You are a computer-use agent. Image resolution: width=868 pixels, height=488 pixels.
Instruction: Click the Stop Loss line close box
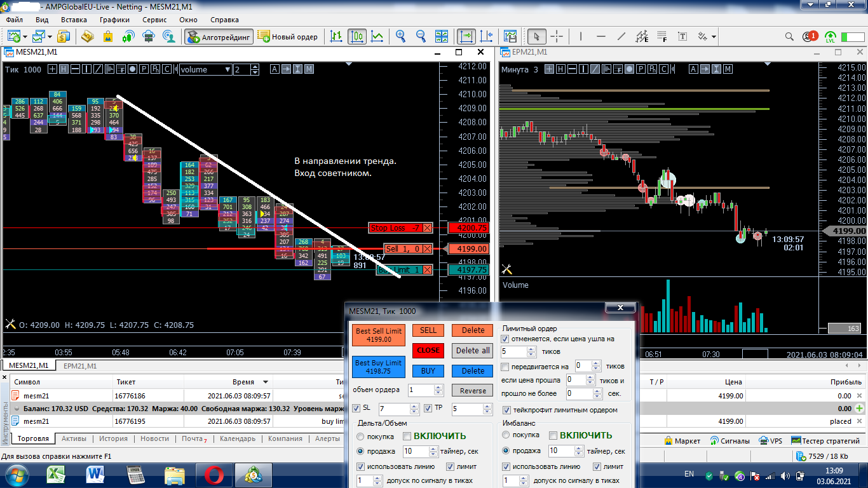[x=427, y=228]
